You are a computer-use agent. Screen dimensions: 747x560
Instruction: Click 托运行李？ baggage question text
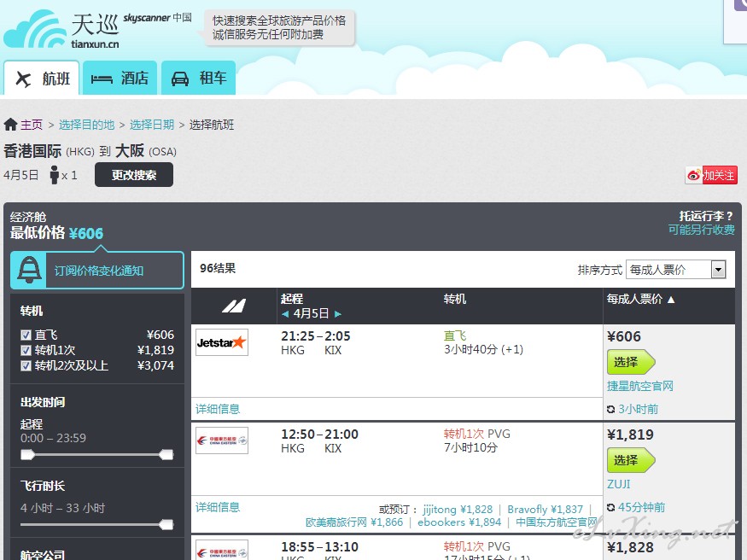pyautogui.click(x=706, y=216)
